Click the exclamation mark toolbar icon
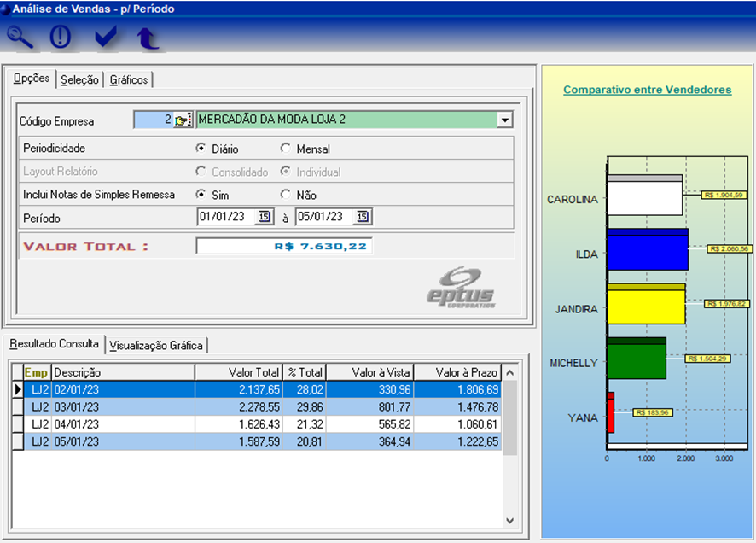Viewport: 756px width, 543px height. pos(60,37)
